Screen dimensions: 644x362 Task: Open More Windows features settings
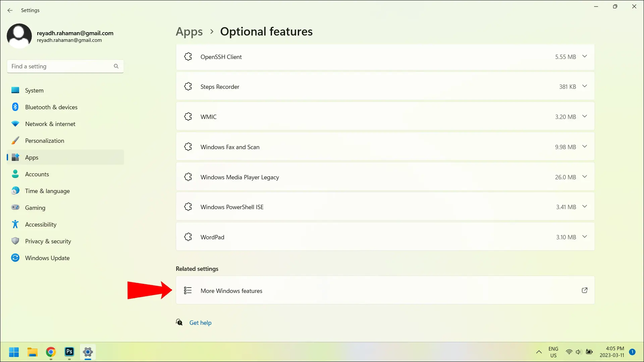[x=231, y=290]
